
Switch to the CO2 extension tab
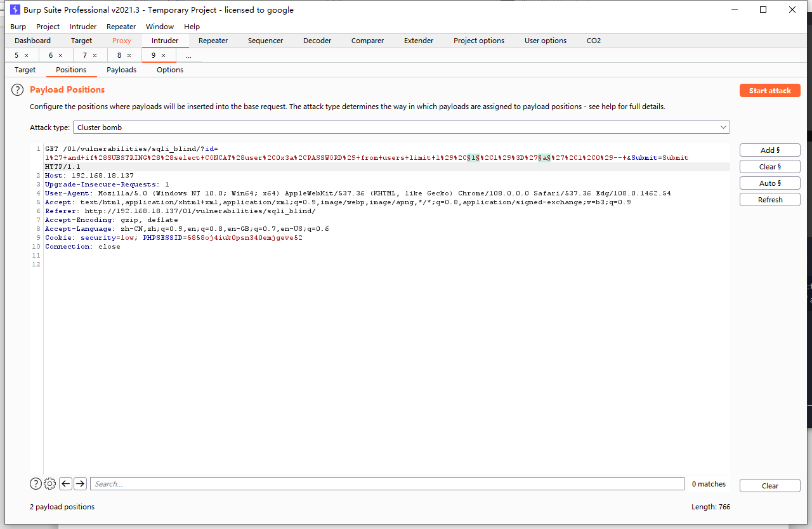point(594,41)
